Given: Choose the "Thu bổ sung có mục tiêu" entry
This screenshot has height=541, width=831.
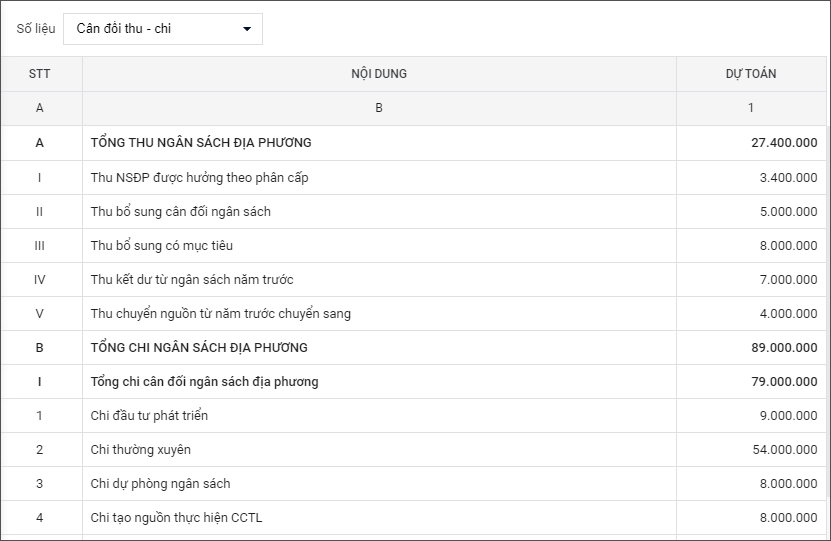Looking at the screenshot, I should click(x=161, y=246).
